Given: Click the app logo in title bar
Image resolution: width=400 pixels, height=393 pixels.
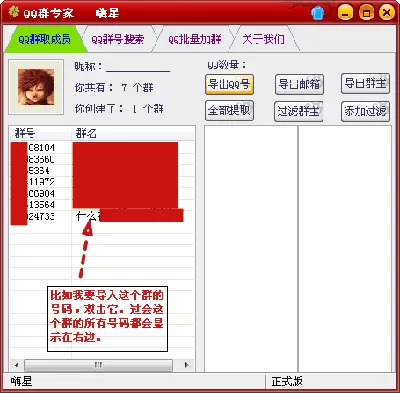Looking at the screenshot, I should point(14,12).
